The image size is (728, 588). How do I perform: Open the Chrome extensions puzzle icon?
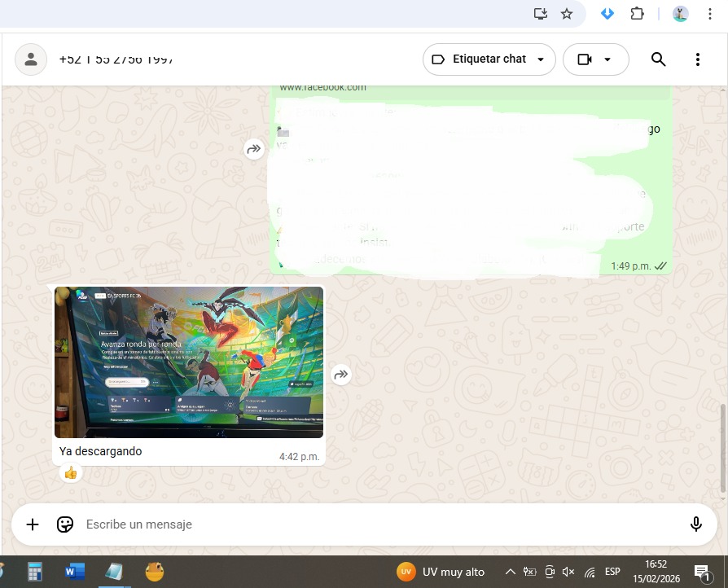pos(637,14)
